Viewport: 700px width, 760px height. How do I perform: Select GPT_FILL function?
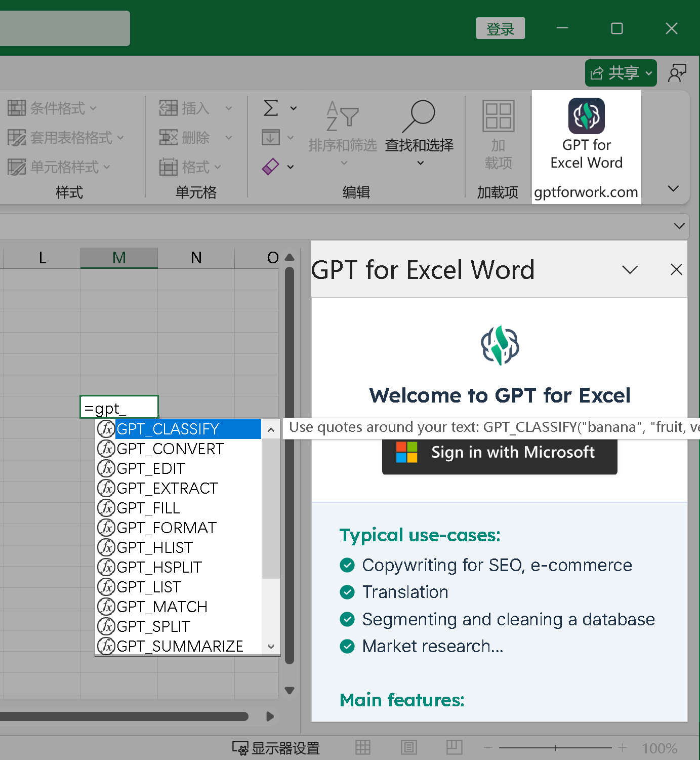coord(178,508)
